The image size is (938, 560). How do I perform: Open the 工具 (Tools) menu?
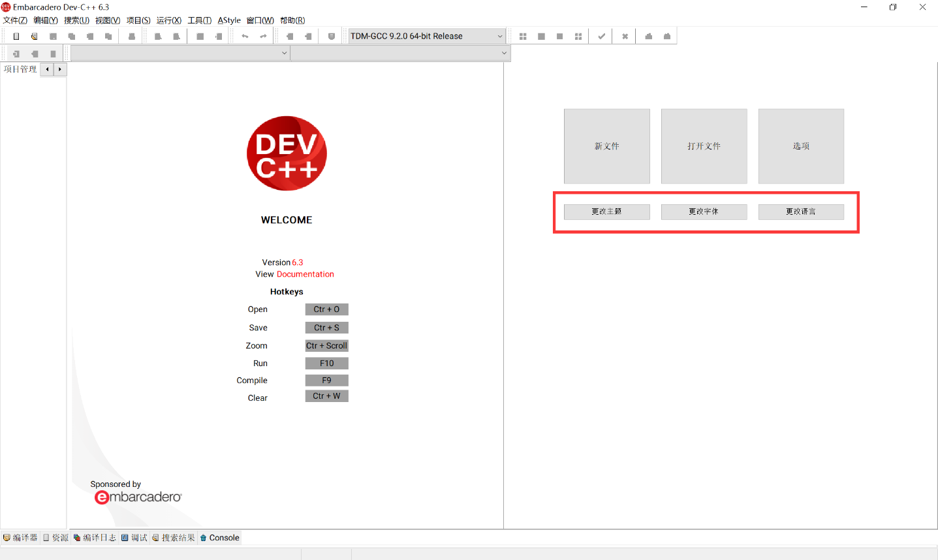tap(199, 20)
